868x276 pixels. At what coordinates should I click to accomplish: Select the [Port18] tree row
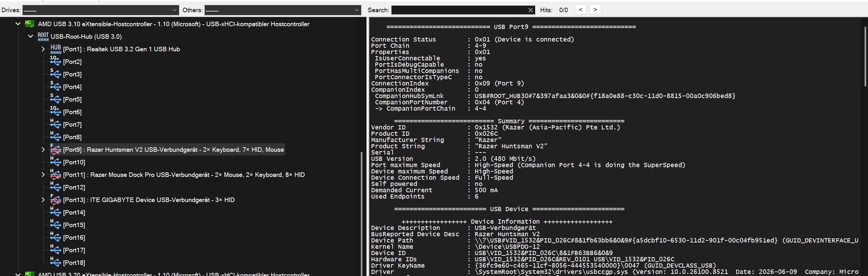(74, 262)
